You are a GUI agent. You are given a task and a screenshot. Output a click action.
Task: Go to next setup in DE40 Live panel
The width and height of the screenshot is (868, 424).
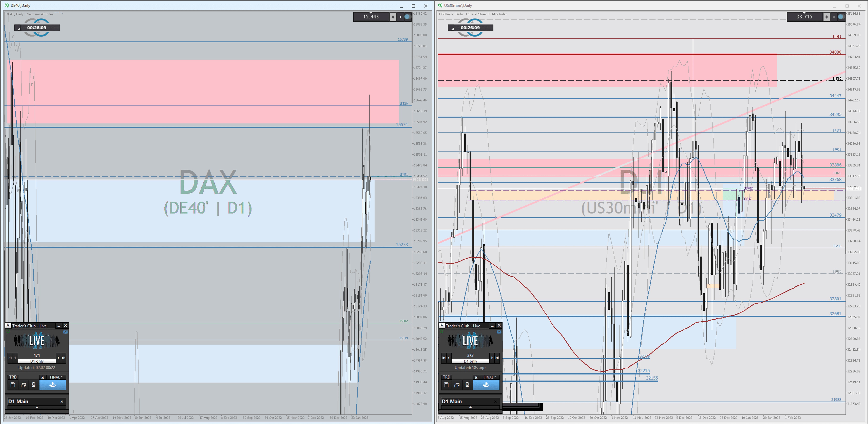pos(58,358)
